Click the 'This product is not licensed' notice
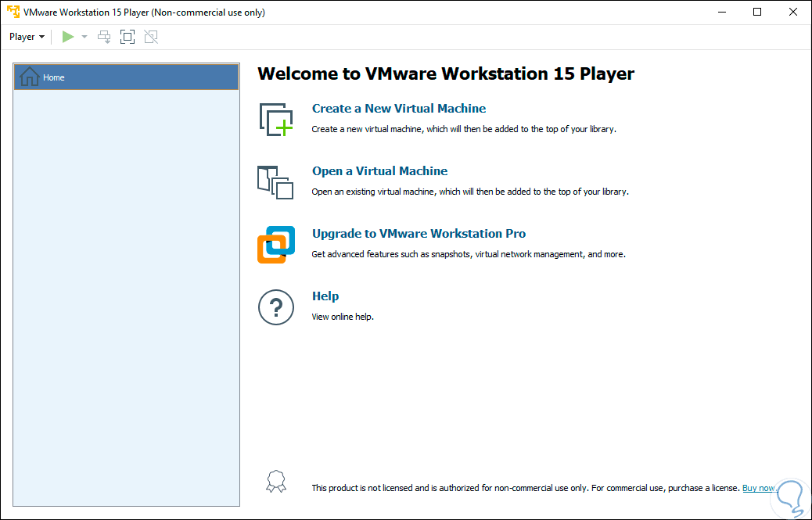This screenshot has height=520, width=812. point(526,488)
